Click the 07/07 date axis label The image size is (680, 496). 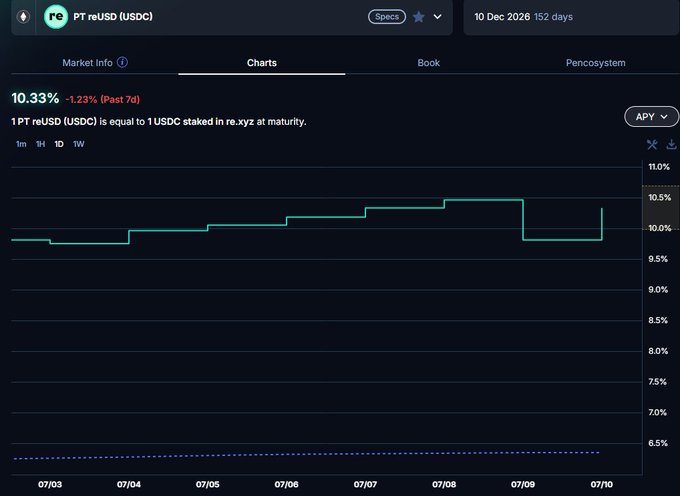365,484
